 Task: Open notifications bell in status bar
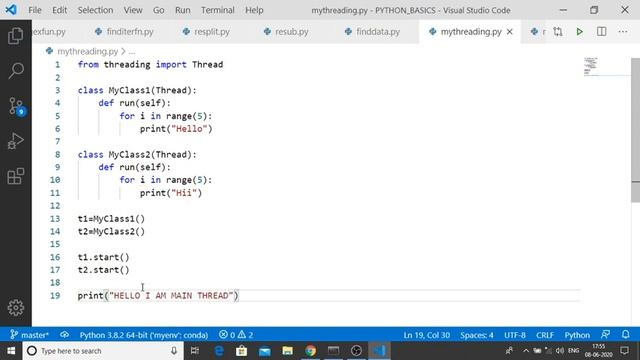pos(625,335)
